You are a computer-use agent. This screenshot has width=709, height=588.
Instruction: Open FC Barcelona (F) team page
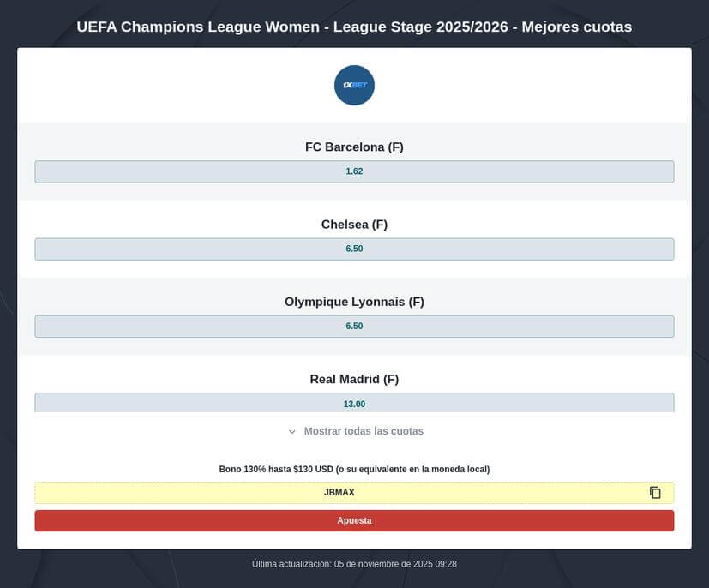click(354, 147)
